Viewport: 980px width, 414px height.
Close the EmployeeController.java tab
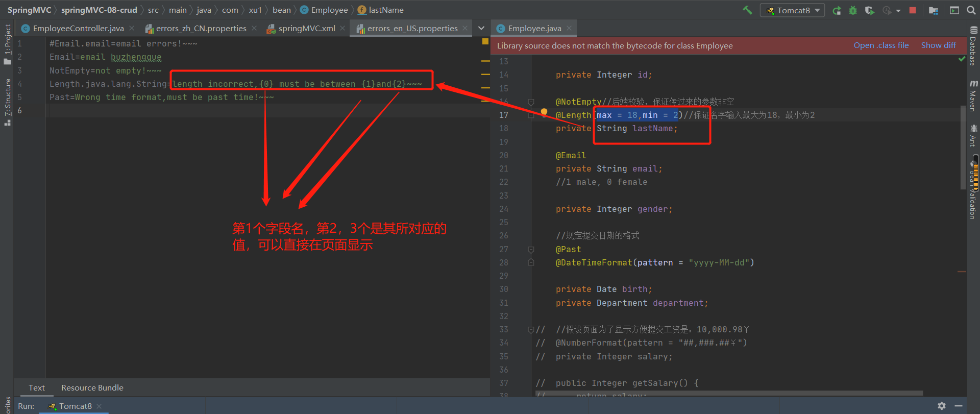pos(132,28)
